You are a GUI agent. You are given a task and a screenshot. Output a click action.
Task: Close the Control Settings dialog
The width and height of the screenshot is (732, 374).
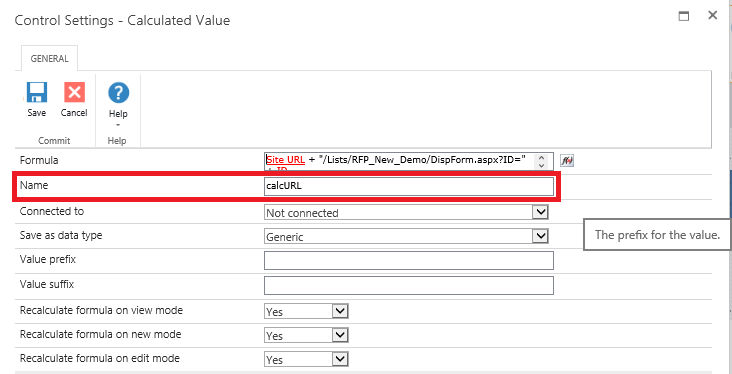coord(712,15)
